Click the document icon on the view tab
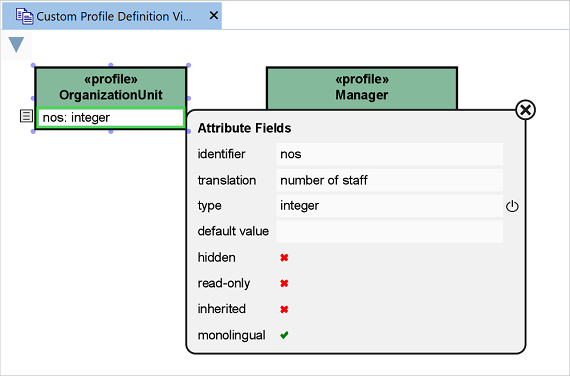 pos(24,16)
